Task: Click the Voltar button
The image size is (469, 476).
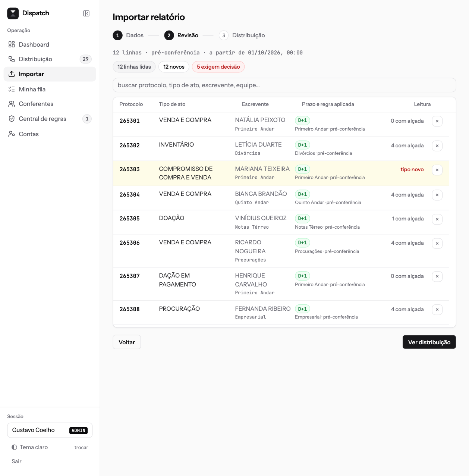Action: (127, 342)
